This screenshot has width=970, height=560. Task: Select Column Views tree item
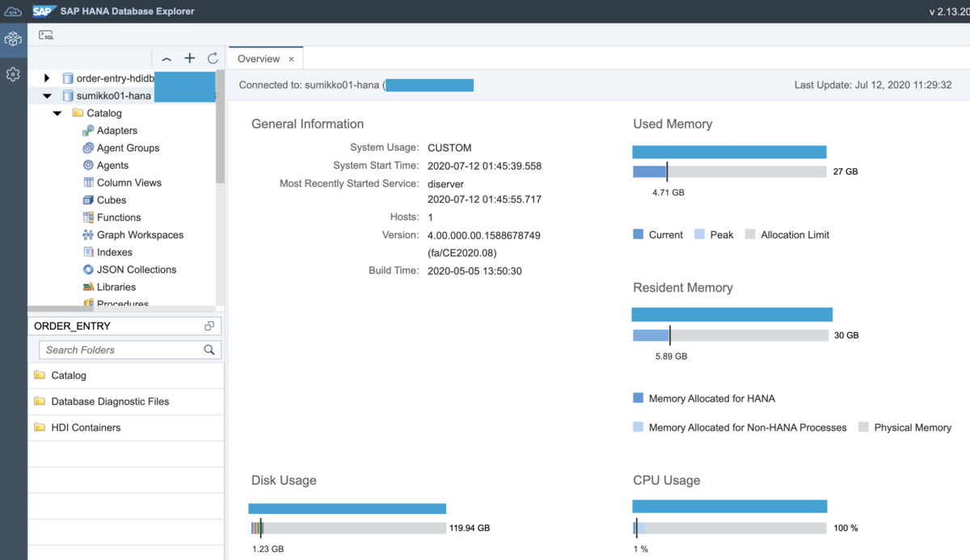coord(129,183)
